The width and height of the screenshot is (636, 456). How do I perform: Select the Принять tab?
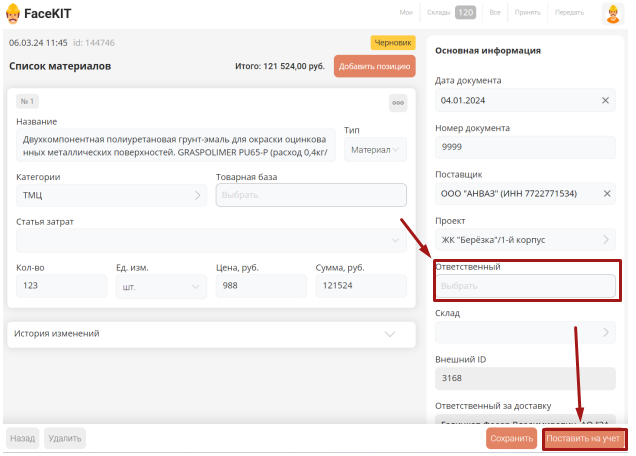point(528,13)
